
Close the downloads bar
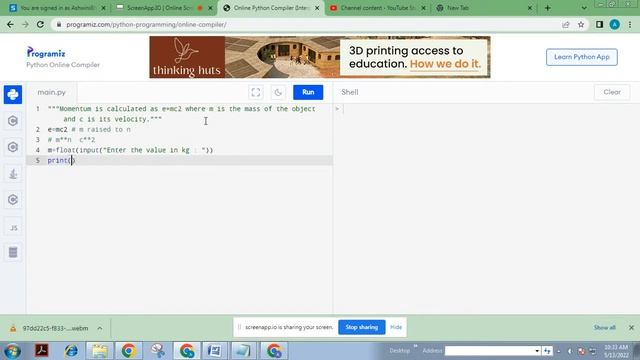tap(631, 328)
